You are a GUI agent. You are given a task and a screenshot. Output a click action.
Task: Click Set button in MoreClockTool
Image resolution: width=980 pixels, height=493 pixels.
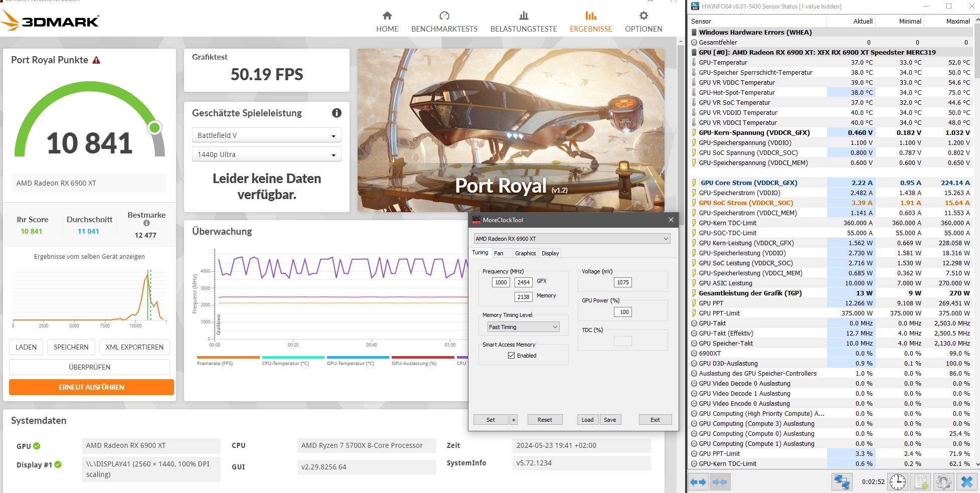pos(491,420)
